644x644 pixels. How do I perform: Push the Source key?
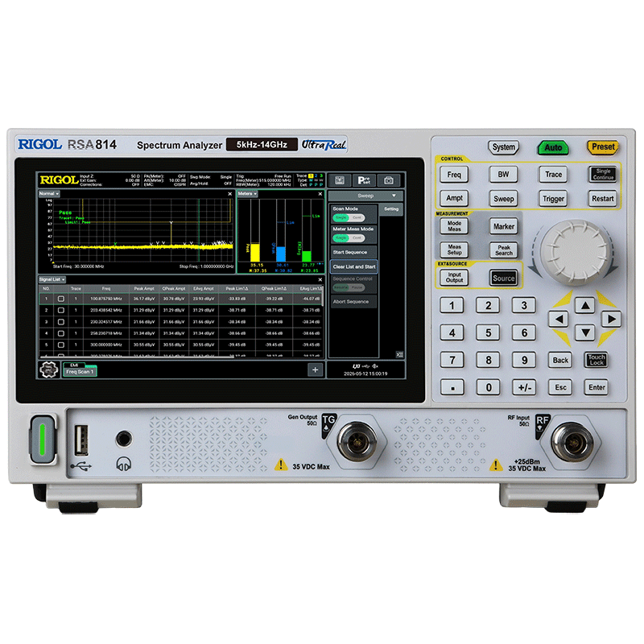point(504,278)
